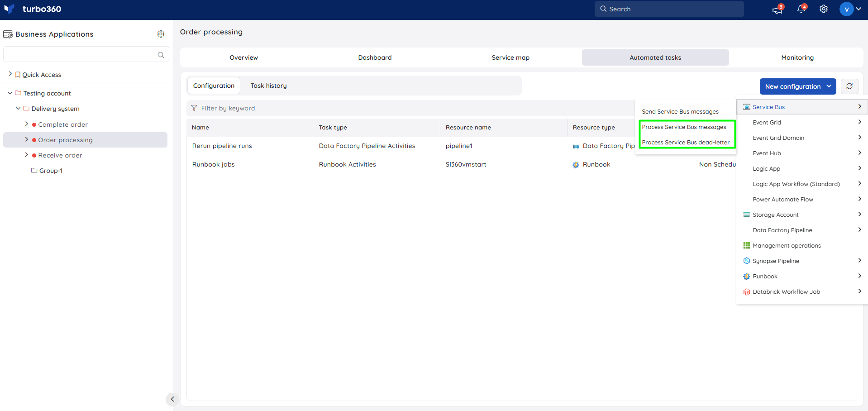This screenshot has height=411, width=868.
Task: Open the top bar settings gear
Action: pyautogui.click(x=824, y=9)
